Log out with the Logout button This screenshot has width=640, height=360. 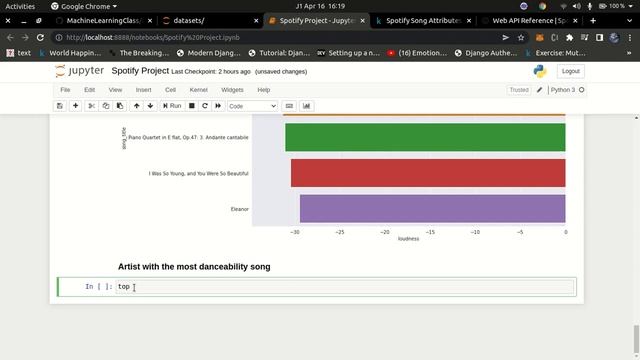570,71
